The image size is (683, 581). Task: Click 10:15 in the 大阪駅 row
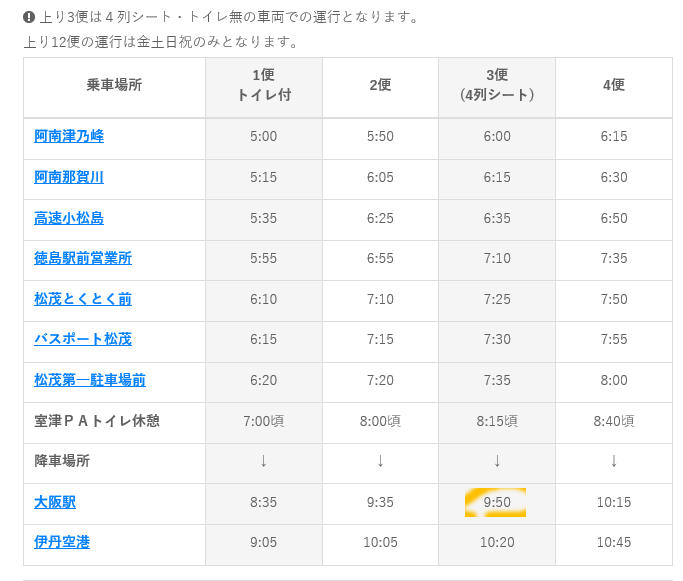[x=614, y=502]
